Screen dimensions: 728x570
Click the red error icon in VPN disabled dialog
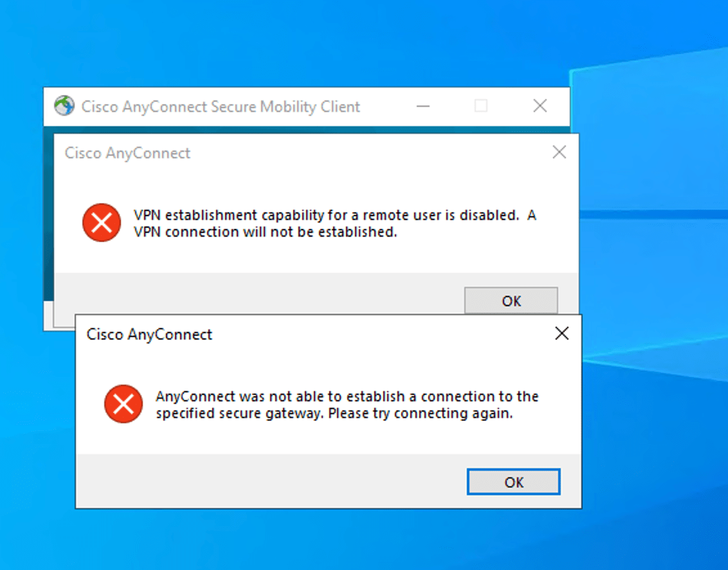[x=102, y=223]
